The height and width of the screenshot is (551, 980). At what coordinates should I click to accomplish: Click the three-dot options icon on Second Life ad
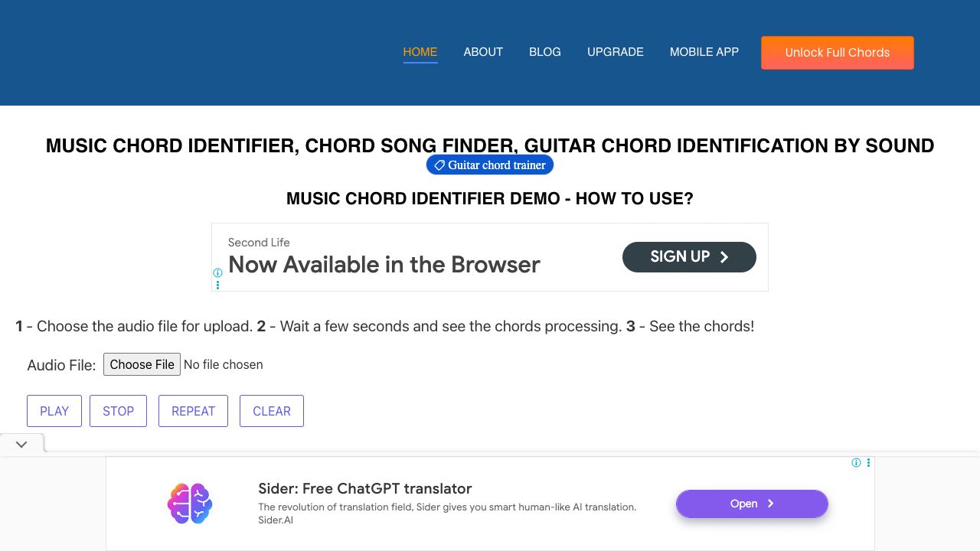click(217, 285)
